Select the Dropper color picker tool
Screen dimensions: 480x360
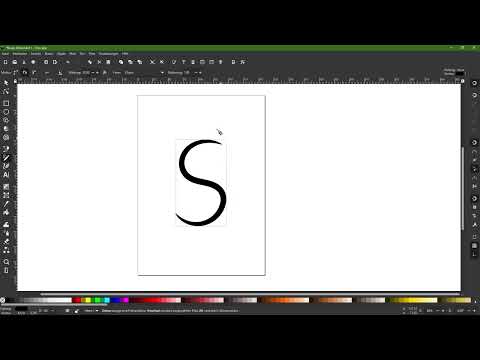[x=6, y=204]
